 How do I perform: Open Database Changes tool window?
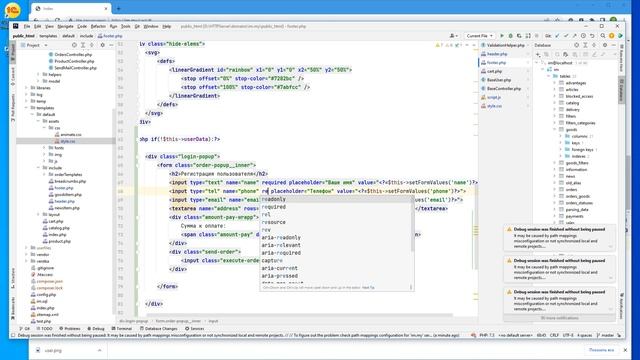click(158, 329)
